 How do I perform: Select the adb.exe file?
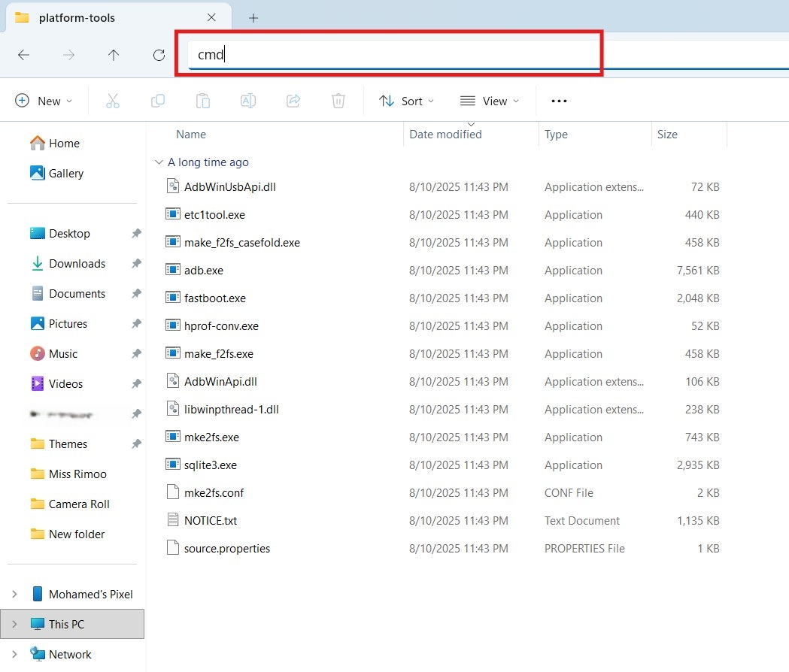point(204,271)
